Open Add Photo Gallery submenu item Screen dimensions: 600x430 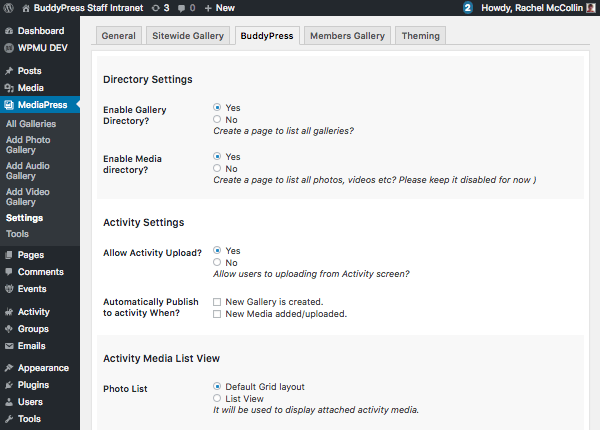coord(28,145)
